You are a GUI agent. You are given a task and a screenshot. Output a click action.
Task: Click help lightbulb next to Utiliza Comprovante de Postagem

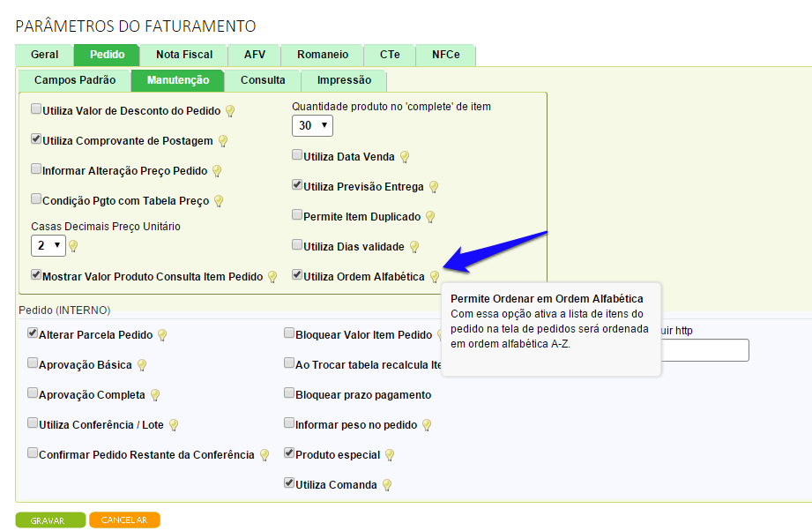coord(223,141)
